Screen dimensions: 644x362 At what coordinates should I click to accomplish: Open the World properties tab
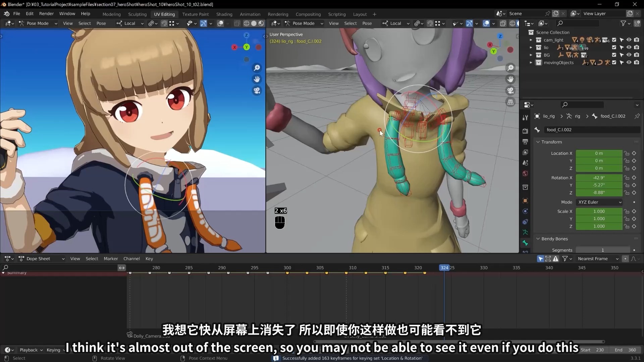point(525,174)
